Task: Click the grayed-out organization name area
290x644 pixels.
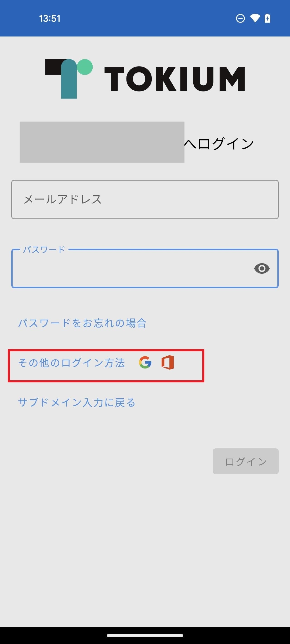Action: (102, 142)
